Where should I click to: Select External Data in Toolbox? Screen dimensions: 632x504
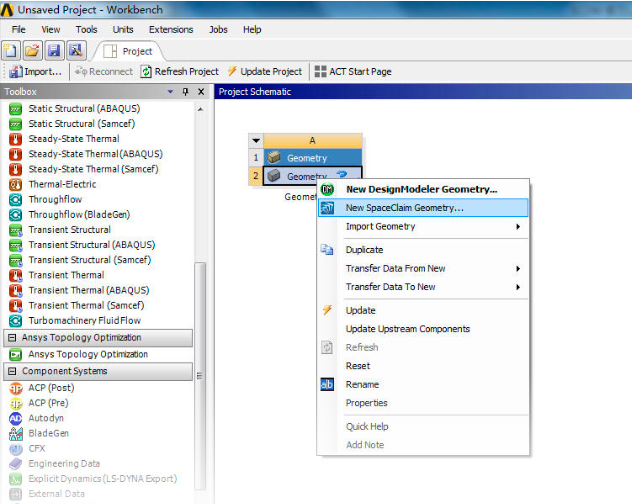tap(56, 494)
